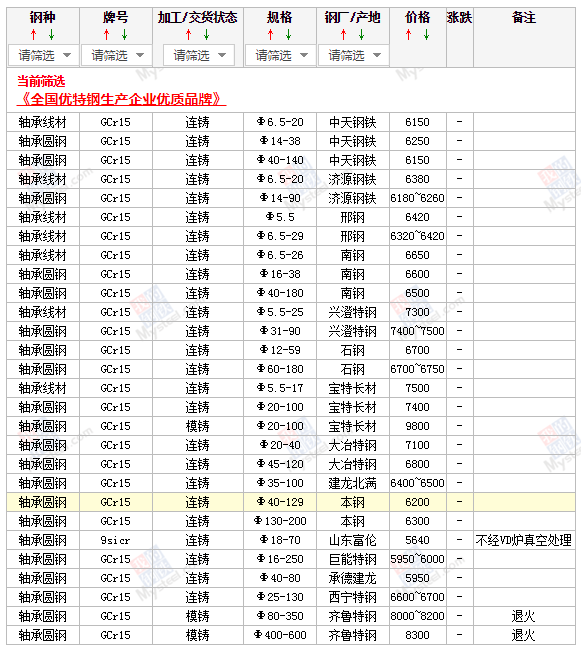Sort 钢种 column ascending with red arrow
The height and width of the screenshot is (649, 581).
point(34,35)
